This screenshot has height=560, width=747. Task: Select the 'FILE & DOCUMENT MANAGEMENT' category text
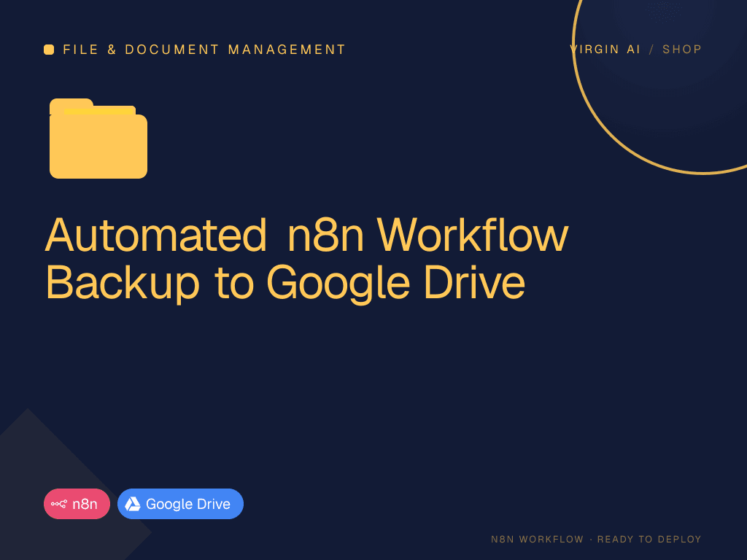click(204, 50)
